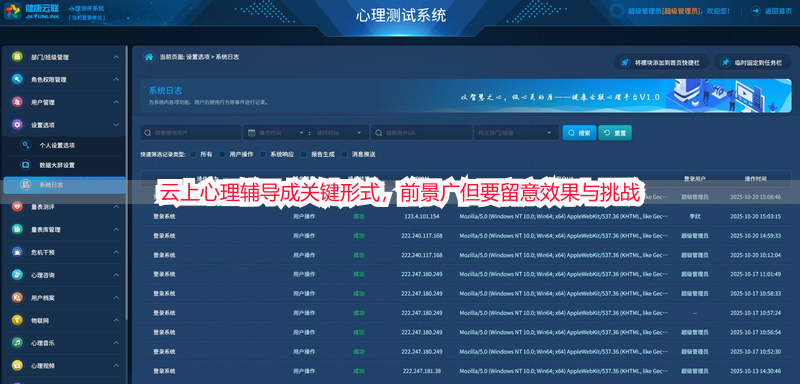
Task: Click the 李欣 user cell
Action: (x=694, y=216)
